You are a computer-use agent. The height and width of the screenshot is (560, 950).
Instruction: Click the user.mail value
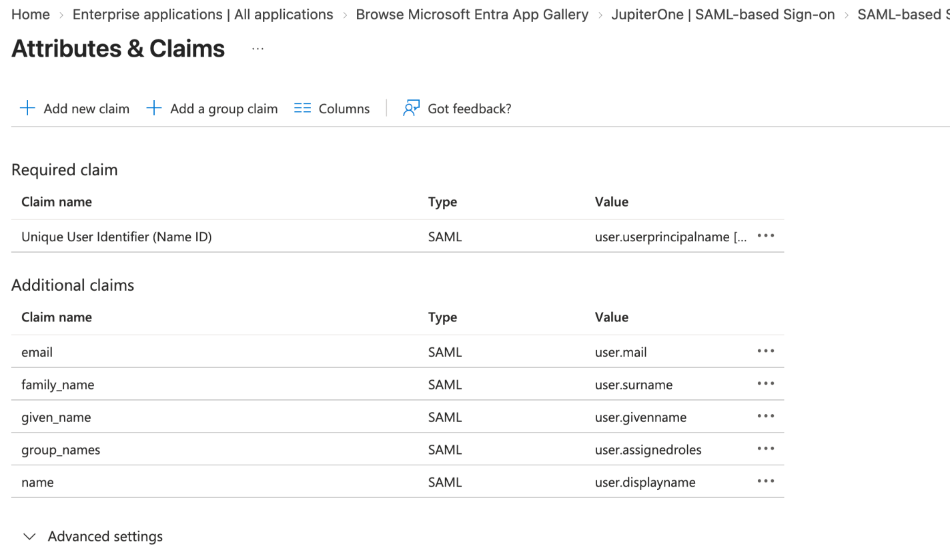click(621, 352)
